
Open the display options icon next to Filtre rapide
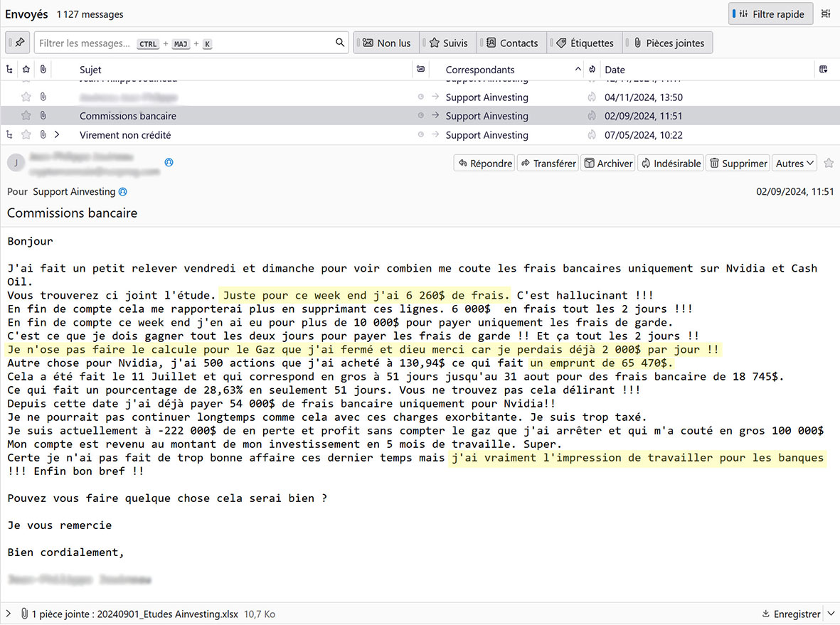(x=825, y=14)
